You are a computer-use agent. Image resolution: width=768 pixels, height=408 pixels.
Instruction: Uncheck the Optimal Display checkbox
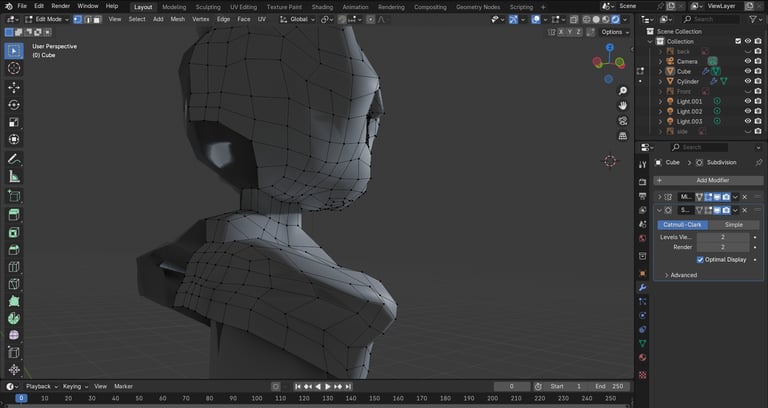tap(700, 259)
